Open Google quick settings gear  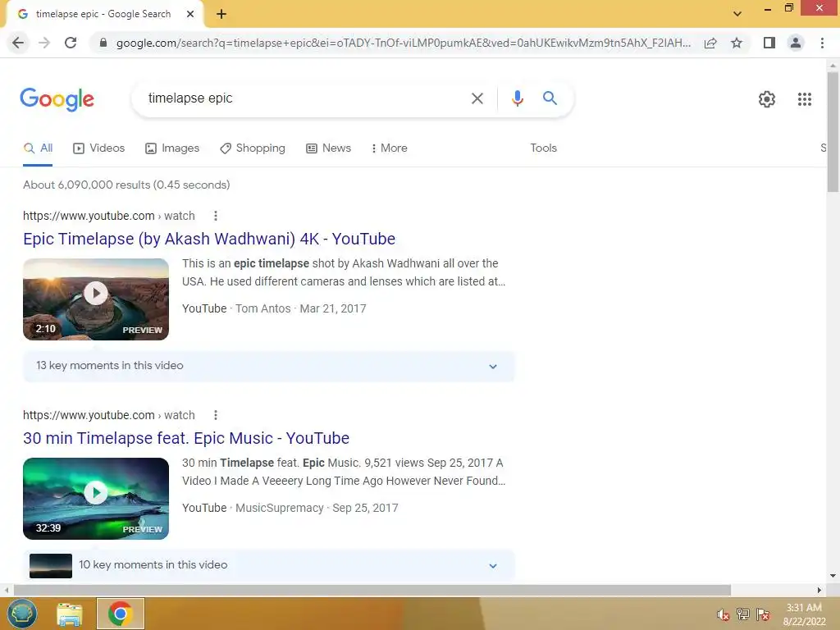tap(767, 99)
